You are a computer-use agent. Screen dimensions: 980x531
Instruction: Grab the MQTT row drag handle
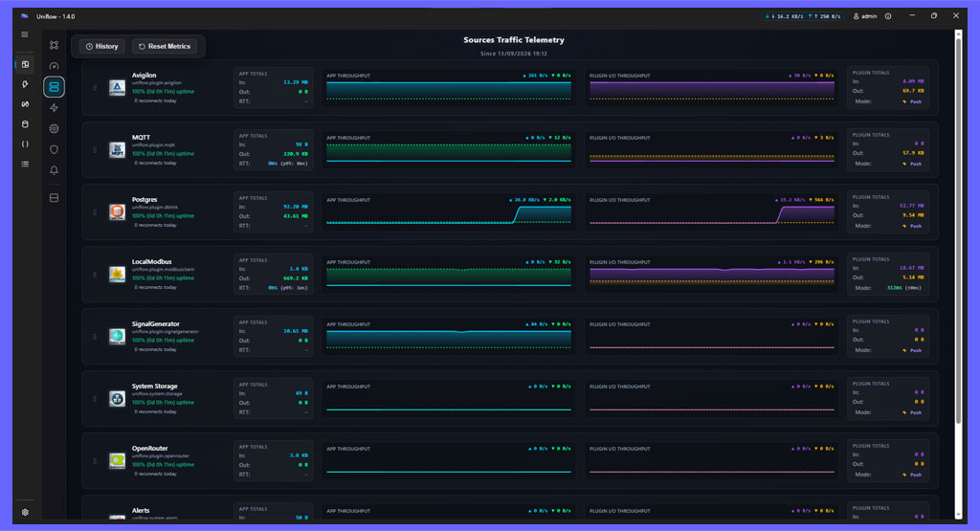click(x=95, y=150)
